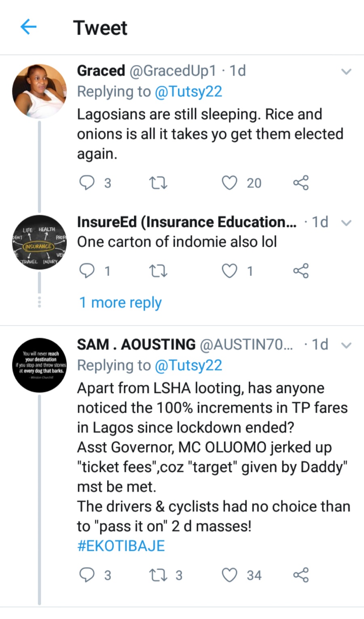
Task: Open the #EKOTIBAJE hashtag
Action: click(121, 546)
